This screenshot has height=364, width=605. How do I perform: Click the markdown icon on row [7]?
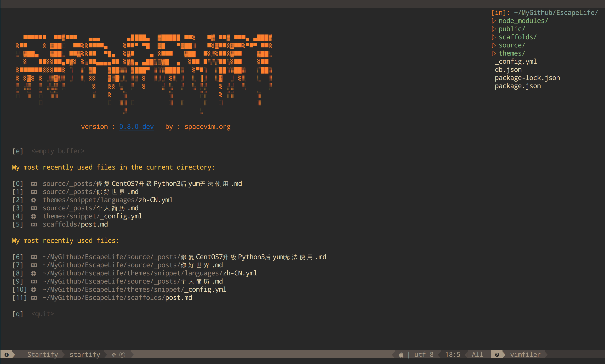click(x=34, y=265)
